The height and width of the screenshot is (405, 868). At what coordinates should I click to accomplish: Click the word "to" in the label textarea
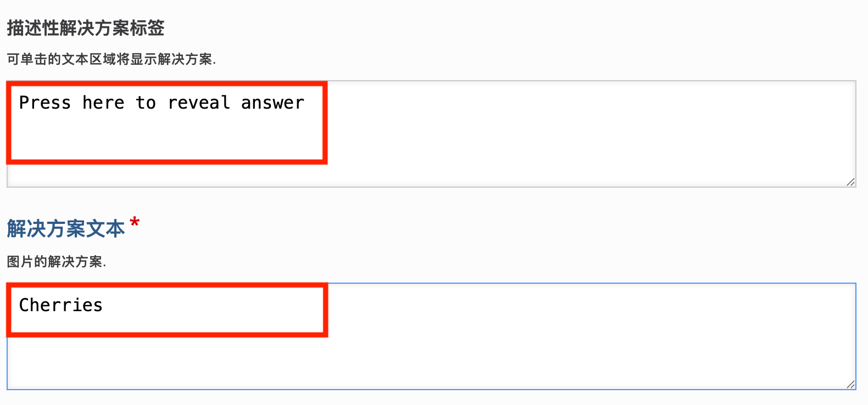[146, 103]
